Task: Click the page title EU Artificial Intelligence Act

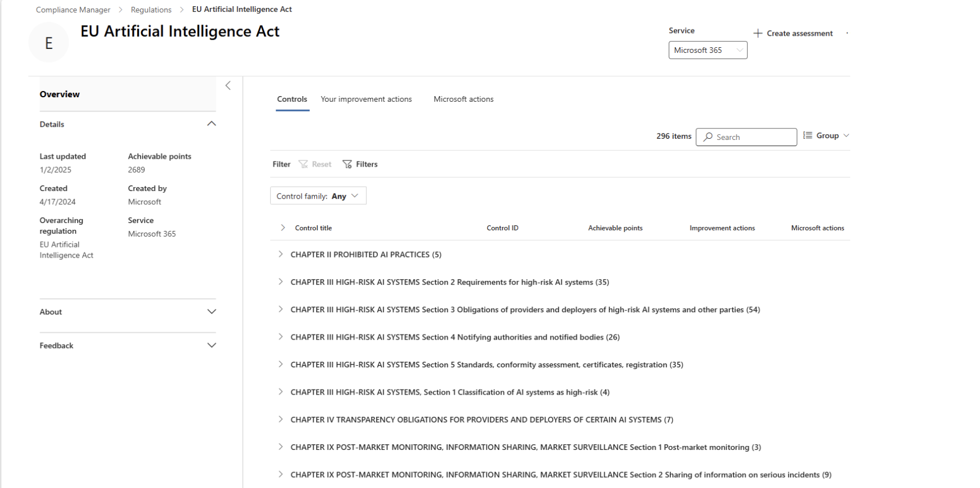Action: click(x=180, y=31)
